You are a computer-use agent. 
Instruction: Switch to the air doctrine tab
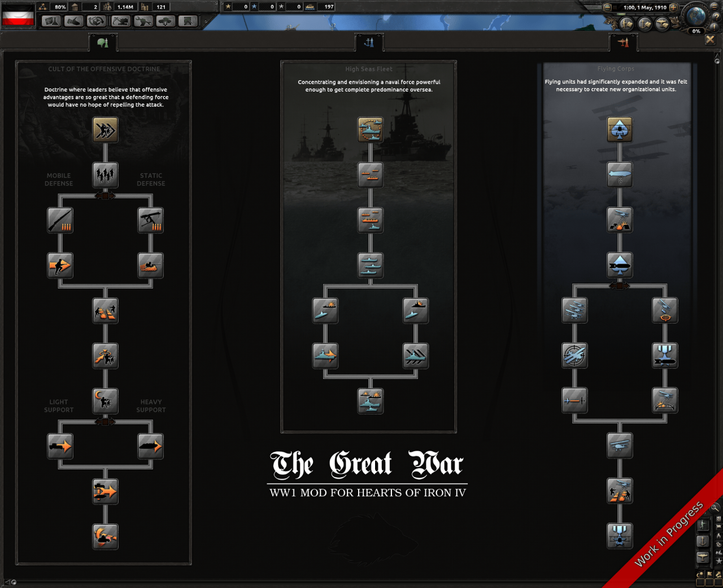point(624,42)
